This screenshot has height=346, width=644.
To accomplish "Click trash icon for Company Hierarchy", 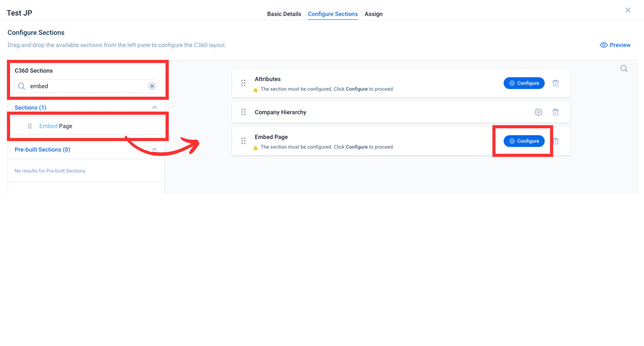I will (x=555, y=112).
